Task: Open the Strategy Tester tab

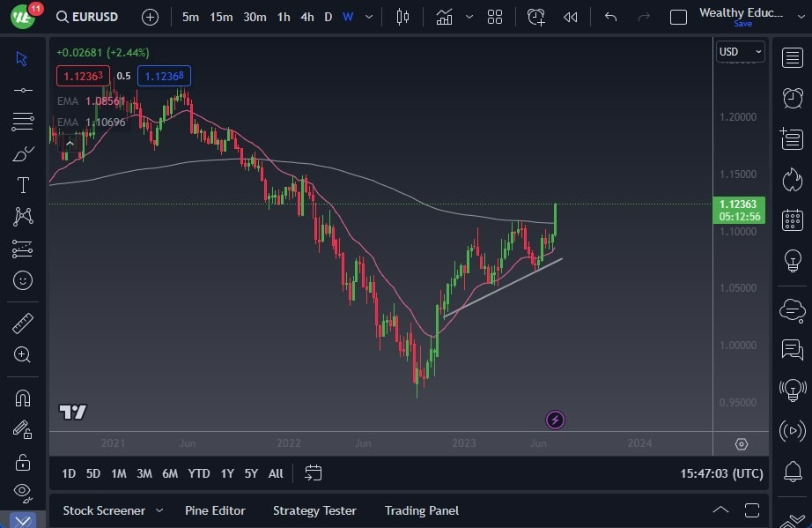Action: coord(314,509)
